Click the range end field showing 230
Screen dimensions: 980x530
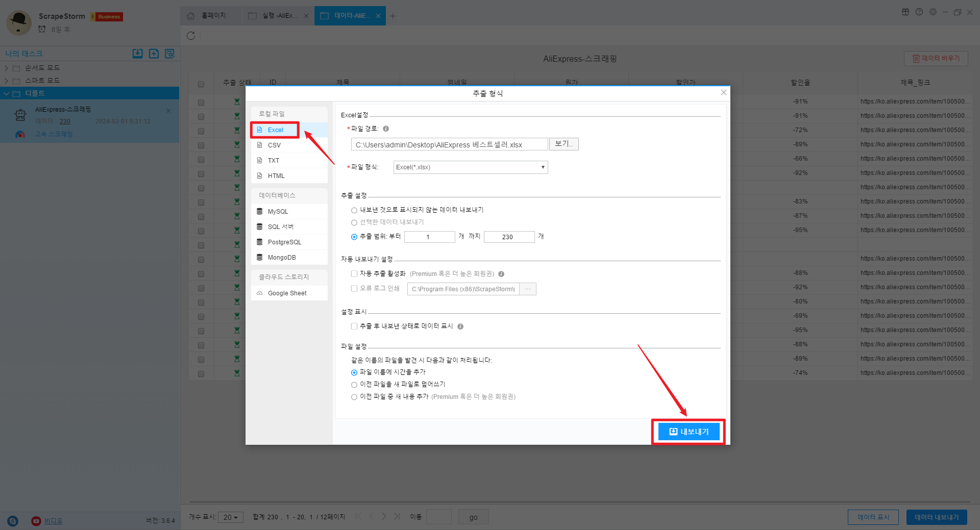click(509, 237)
